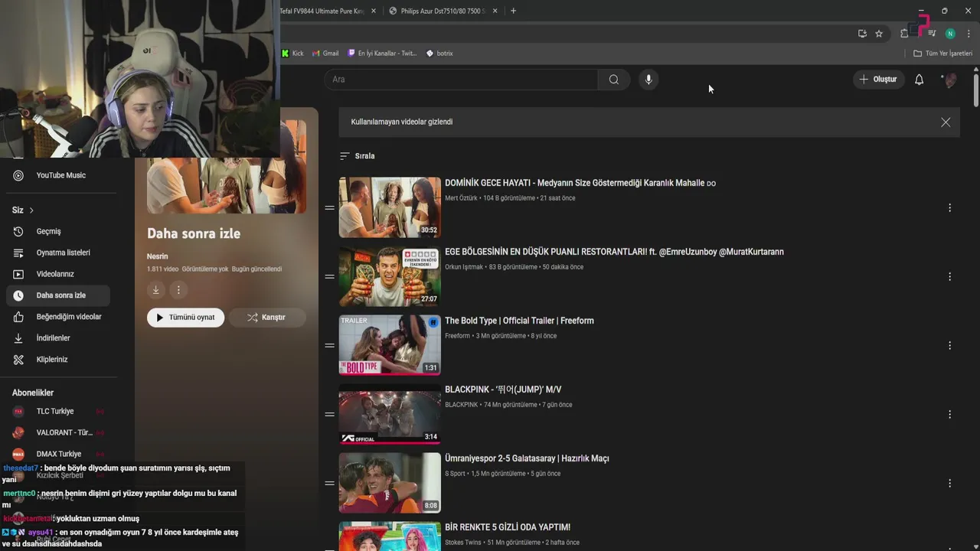Download the Daha sonra izle playlist

pyautogui.click(x=155, y=290)
